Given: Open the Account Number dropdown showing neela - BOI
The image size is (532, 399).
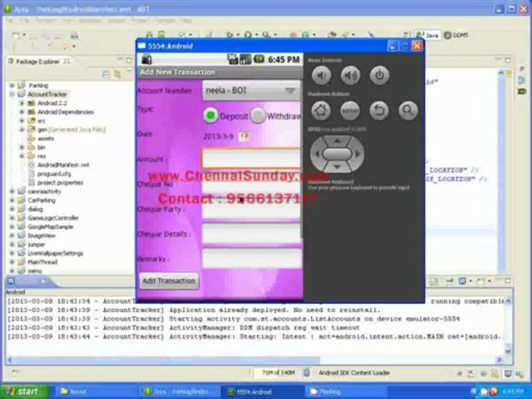Looking at the screenshot, I should [x=252, y=90].
